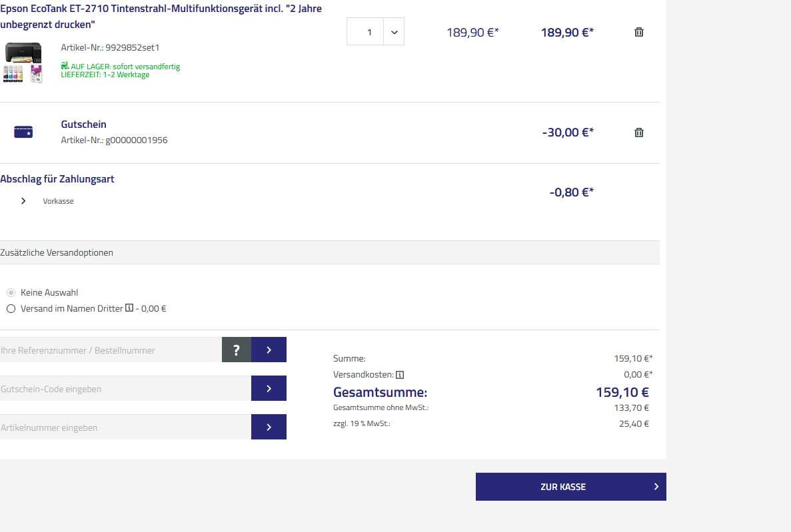
Task: Select the Keine Auswahl radio option
Action: pyautogui.click(x=11, y=292)
